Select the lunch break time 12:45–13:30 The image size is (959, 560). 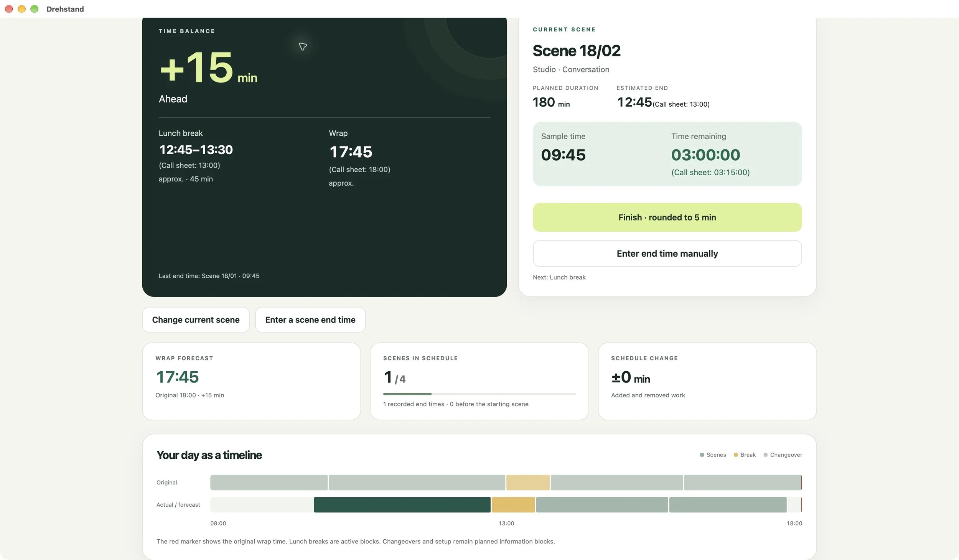[196, 150]
